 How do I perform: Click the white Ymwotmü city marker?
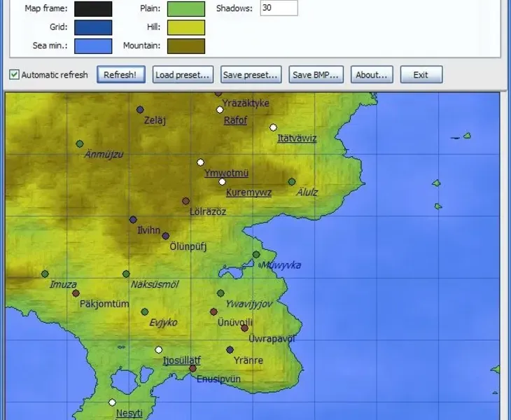click(x=200, y=162)
